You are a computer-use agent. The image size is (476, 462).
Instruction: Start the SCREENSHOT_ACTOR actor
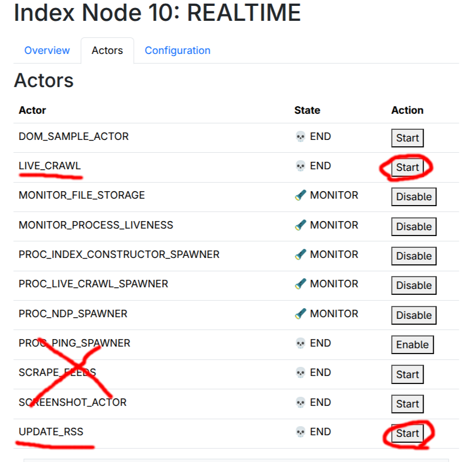(407, 404)
